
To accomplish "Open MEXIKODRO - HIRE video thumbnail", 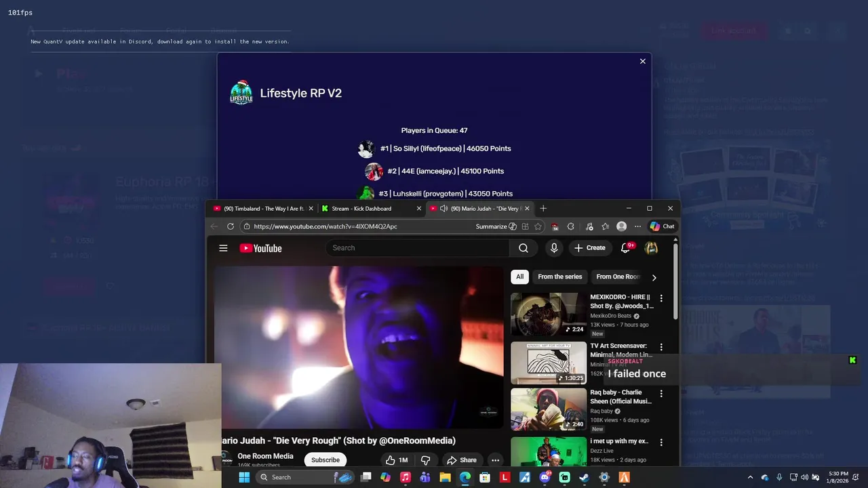I will (x=549, y=314).
